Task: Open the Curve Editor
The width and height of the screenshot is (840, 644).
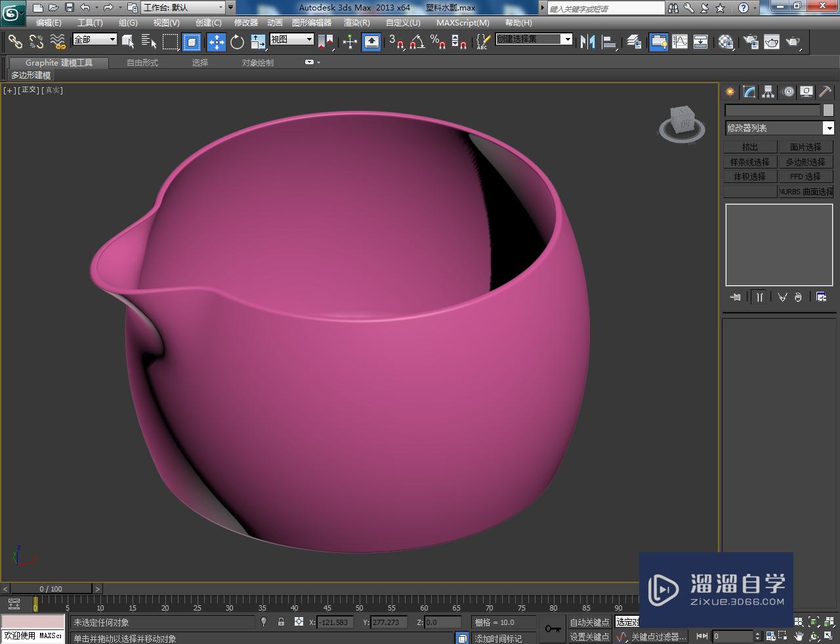Action: pyautogui.click(x=680, y=42)
